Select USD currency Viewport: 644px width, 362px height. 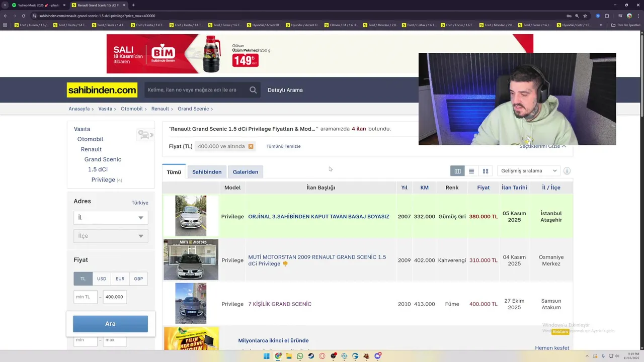[102, 279]
